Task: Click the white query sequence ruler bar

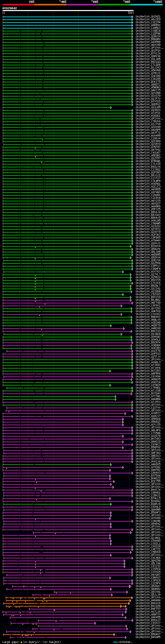Action: click(x=68, y=11)
